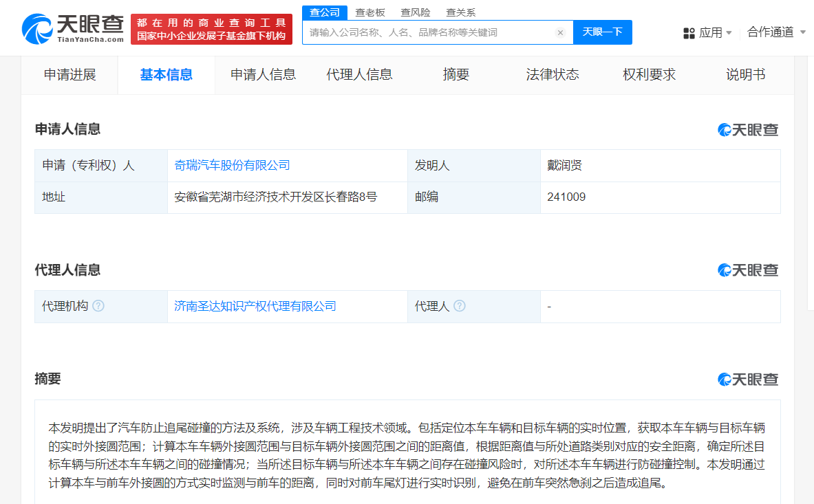814x504 pixels.
Task: Select the 查关系 search tab
Action: pos(460,12)
